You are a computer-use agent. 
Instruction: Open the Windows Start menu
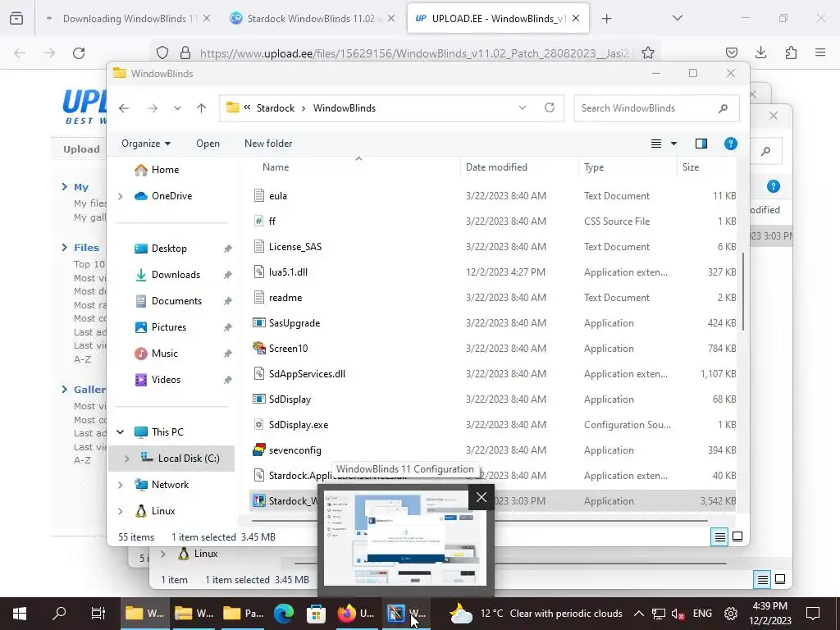[20, 614]
